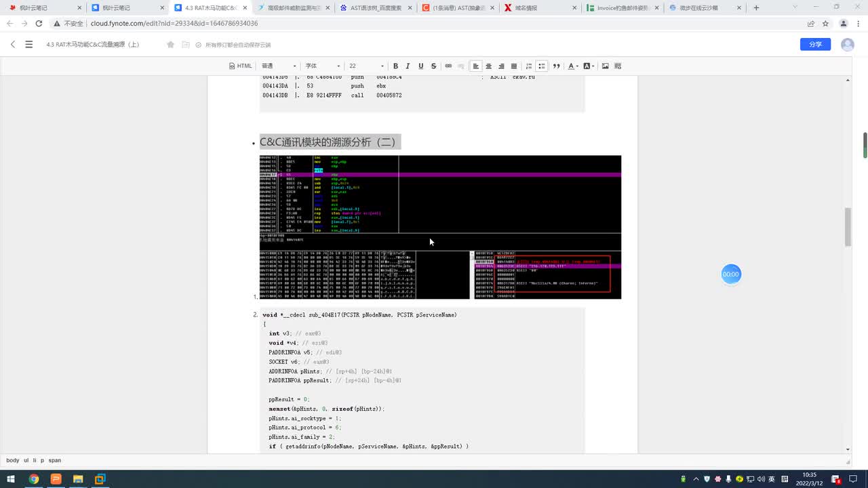Screen dimensions: 868x488
Task: Switch to the 域名情报 tab
Action: tap(540, 8)
